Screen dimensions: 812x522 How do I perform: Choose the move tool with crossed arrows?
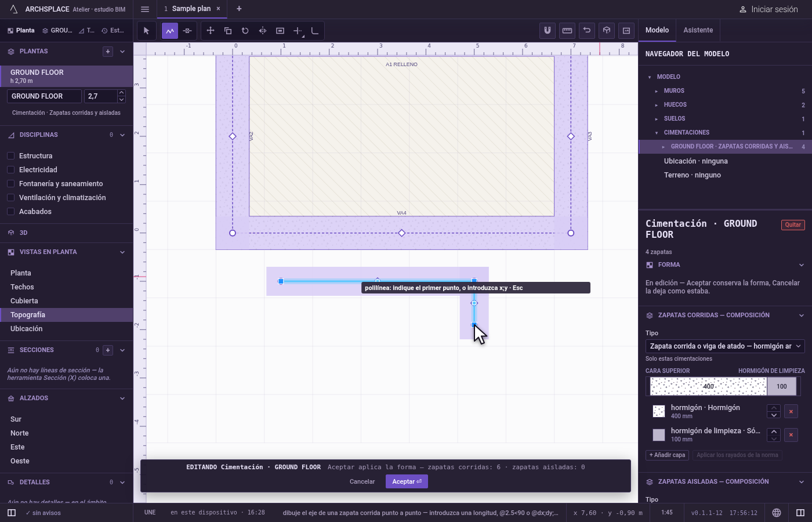click(211, 31)
